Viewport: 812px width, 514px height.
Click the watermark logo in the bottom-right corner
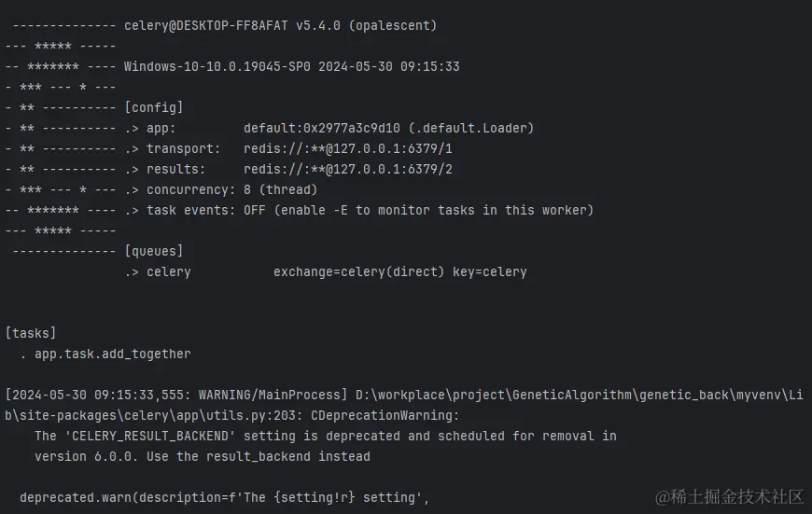coord(730,496)
